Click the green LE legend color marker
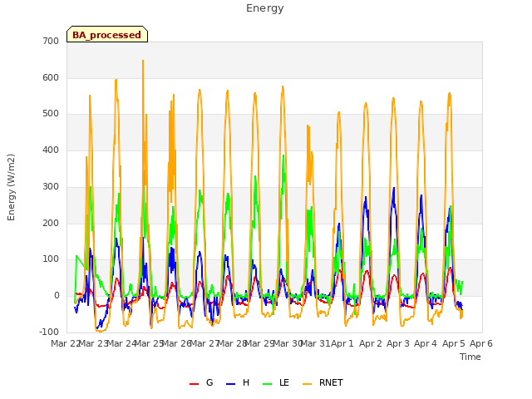532x399 pixels. coord(268,384)
